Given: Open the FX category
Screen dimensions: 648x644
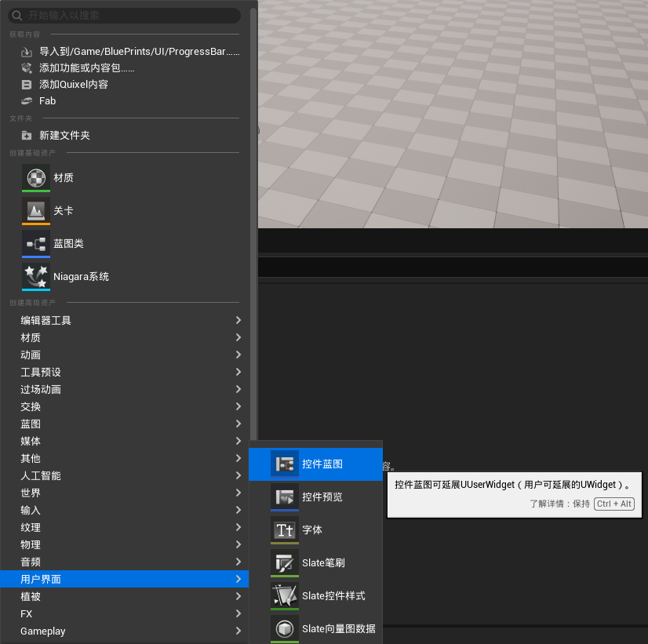Looking at the screenshot, I should [125, 614].
